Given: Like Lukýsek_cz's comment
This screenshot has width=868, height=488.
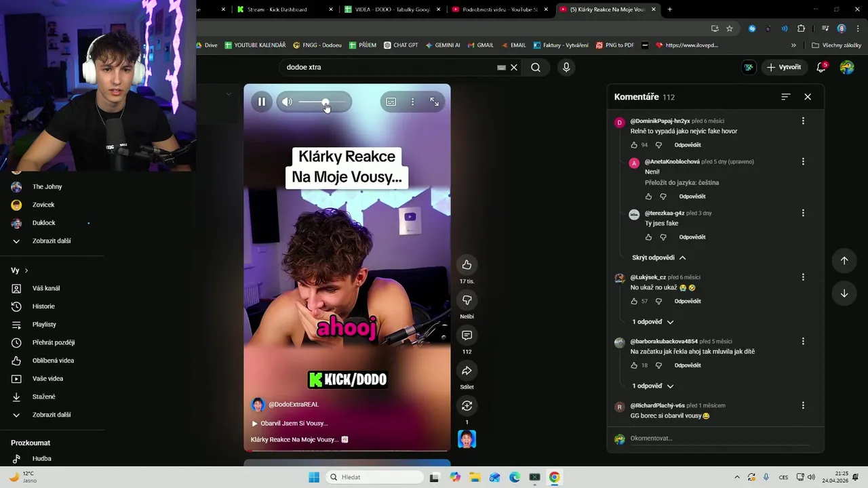Looking at the screenshot, I should 634,301.
